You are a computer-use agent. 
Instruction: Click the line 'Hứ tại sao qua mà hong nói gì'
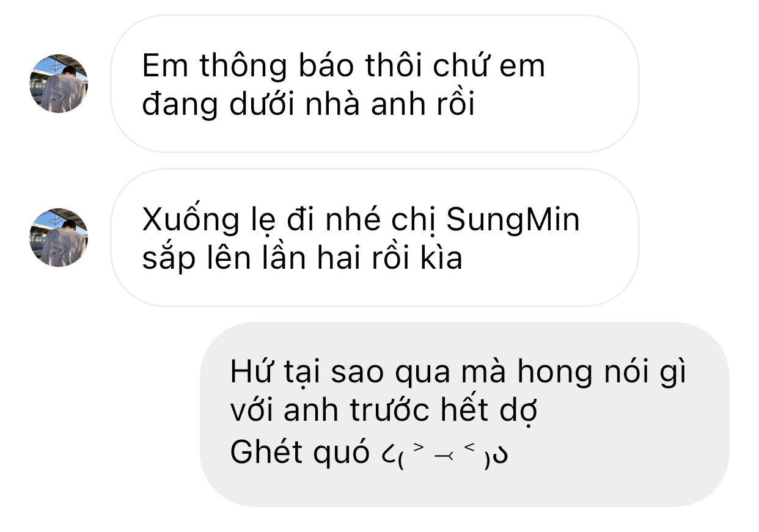tap(458, 372)
